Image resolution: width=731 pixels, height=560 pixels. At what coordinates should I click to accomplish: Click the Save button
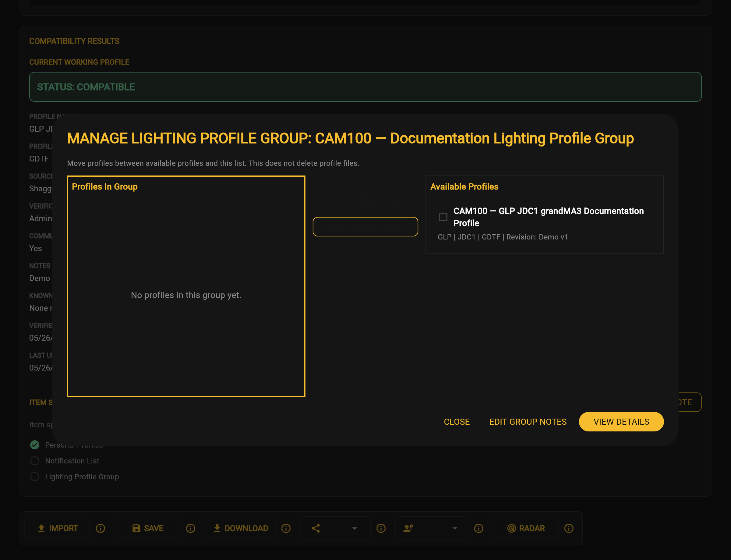click(147, 528)
